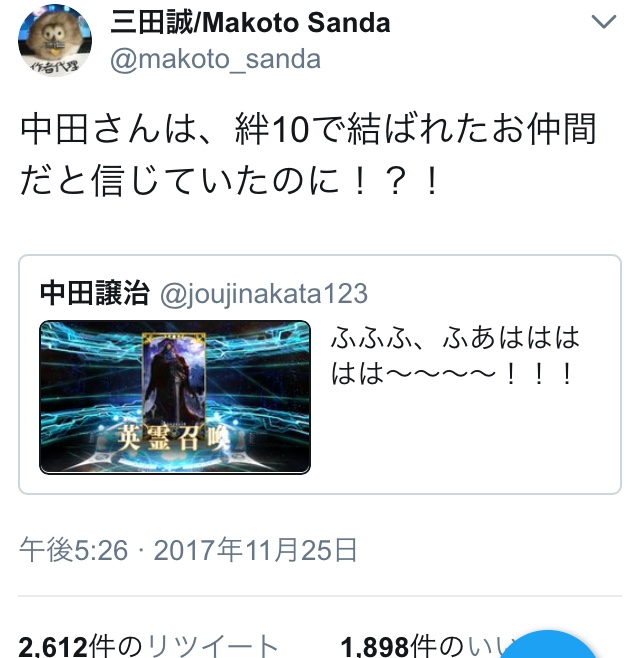Open the @joujinakata123 handle in quote
Viewport: 640px width, 658px height.
[x=264, y=294]
